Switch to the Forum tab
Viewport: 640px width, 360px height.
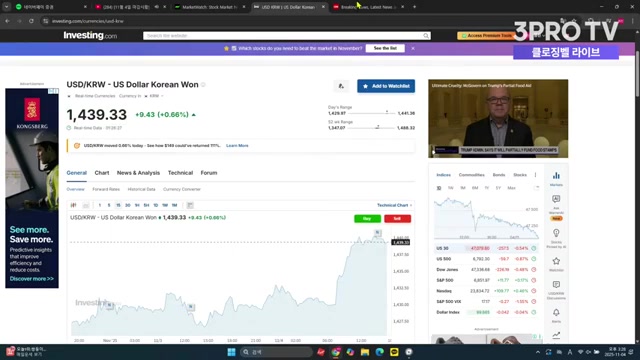209,173
